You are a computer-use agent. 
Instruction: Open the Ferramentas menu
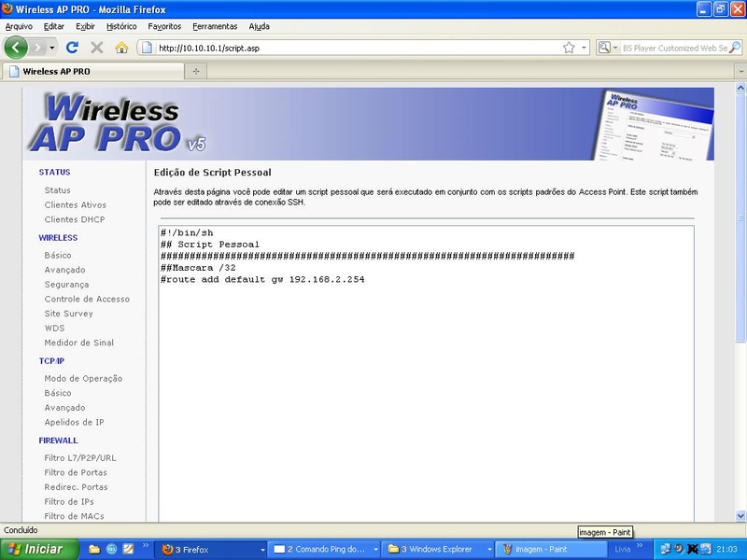coord(215,27)
